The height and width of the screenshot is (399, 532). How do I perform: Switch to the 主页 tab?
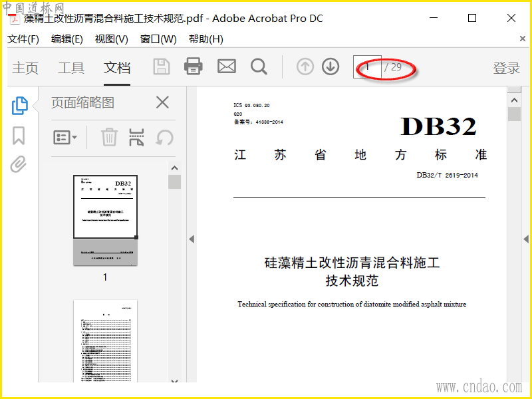click(25, 68)
